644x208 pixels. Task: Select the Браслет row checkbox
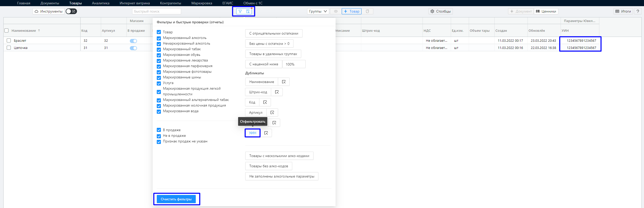9,40
